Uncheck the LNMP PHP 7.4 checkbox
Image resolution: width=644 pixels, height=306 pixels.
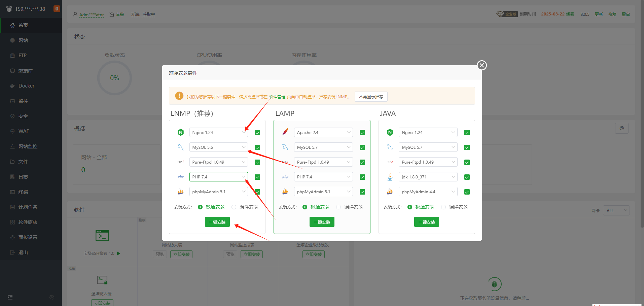pyautogui.click(x=257, y=177)
